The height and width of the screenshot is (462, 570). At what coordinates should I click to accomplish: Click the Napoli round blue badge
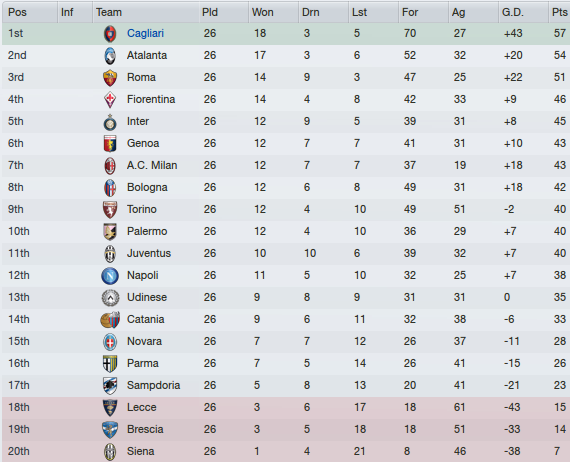(x=110, y=276)
